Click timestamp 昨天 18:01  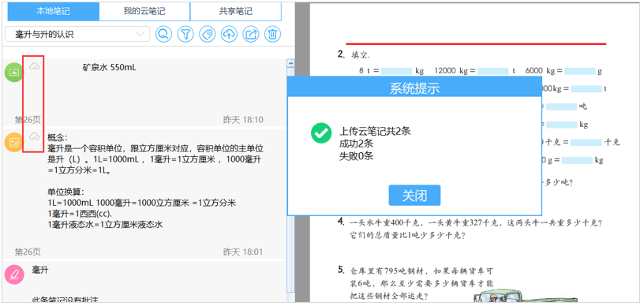[x=243, y=252]
